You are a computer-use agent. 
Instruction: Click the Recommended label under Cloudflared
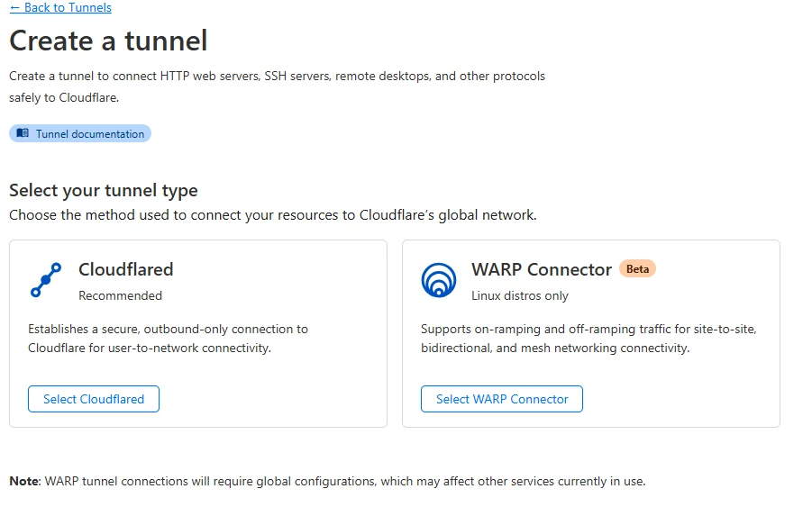click(121, 295)
